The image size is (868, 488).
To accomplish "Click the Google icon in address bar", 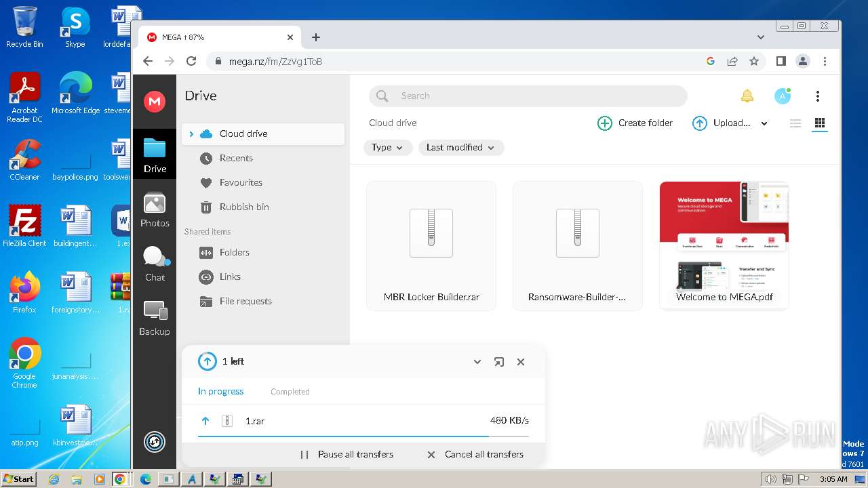I will (x=711, y=61).
